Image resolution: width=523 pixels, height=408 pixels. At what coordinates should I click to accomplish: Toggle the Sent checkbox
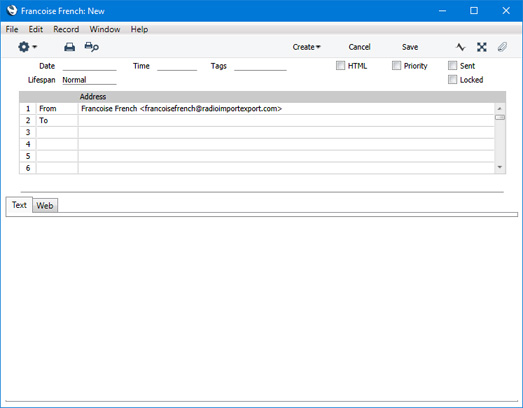452,65
